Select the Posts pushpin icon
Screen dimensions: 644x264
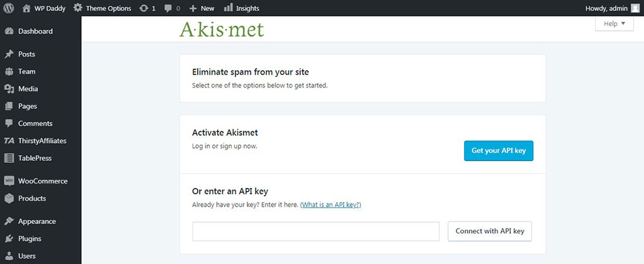[x=8, y=54]
